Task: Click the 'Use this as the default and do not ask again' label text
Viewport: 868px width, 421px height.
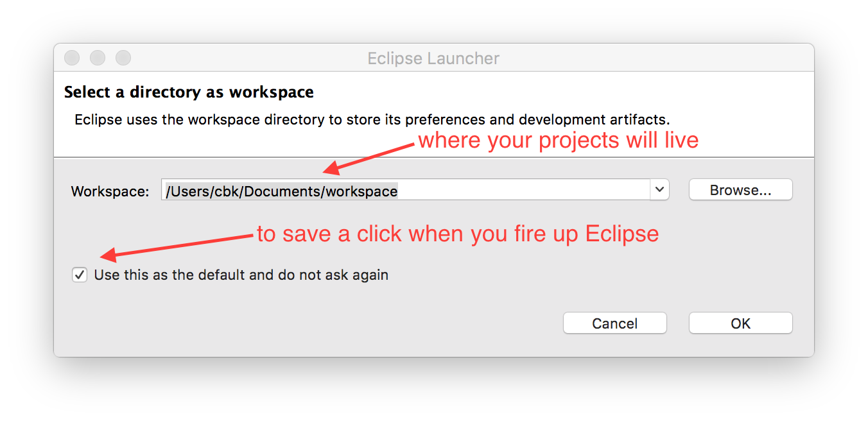Action: pyautogui.click(x=241, y=275)
